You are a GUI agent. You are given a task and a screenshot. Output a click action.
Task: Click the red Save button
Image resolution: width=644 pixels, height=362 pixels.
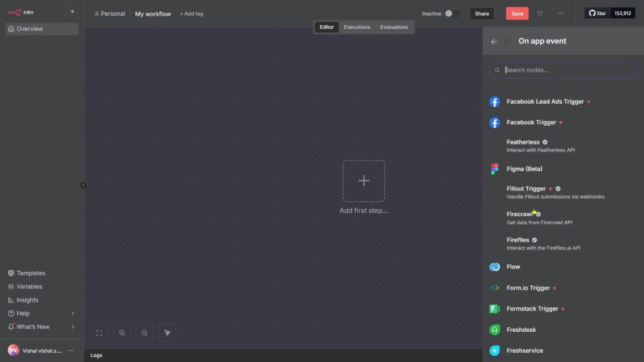pos(517,14)
